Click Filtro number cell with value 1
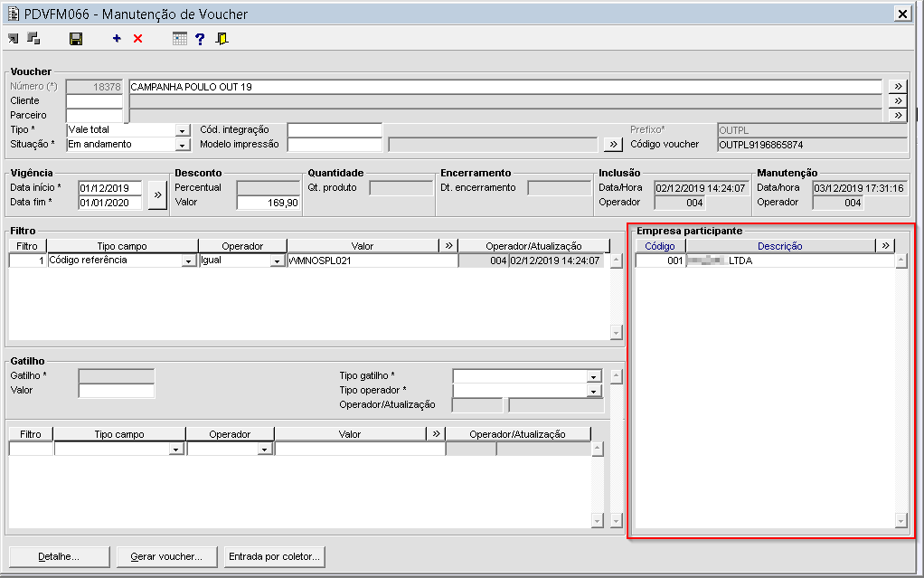The image size is (924, 578). (x=28, y=261)
